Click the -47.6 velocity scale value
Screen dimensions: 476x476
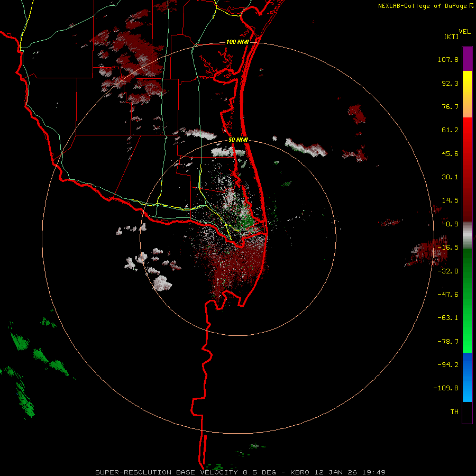[448, 295]
